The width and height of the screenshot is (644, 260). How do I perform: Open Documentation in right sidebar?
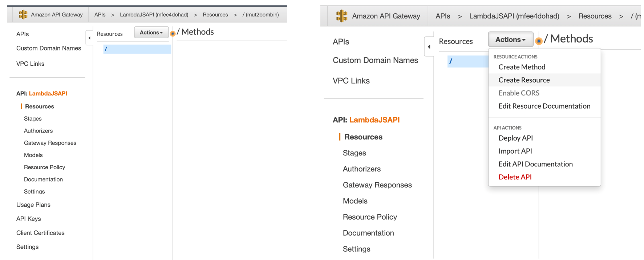pos(368,233)
